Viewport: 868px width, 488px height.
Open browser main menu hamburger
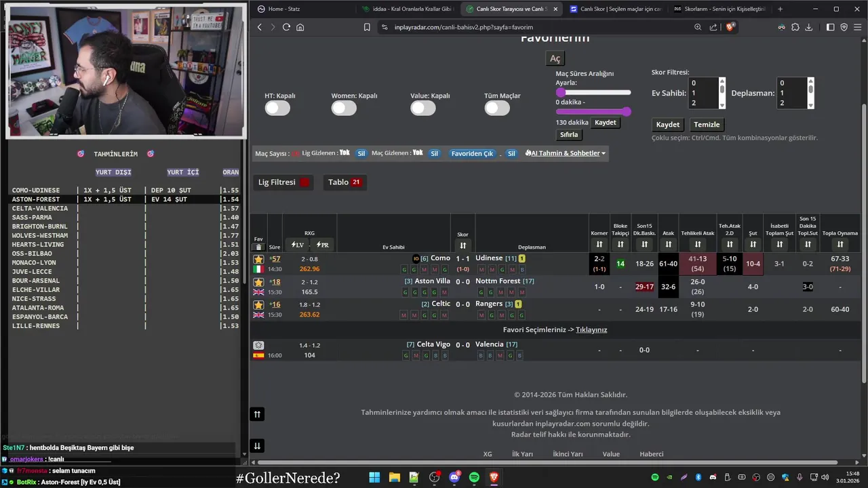pos(857,27)
